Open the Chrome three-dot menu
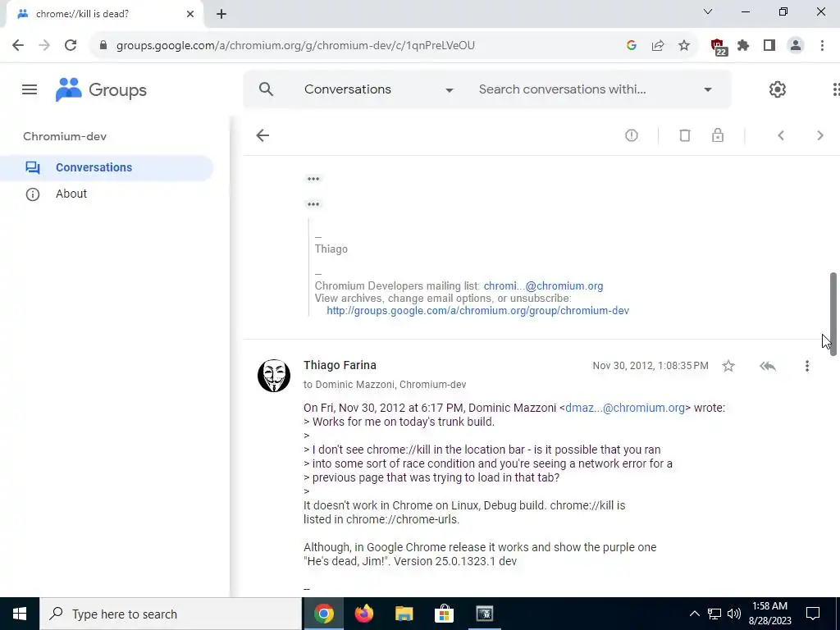 click(x=822, y=46)
